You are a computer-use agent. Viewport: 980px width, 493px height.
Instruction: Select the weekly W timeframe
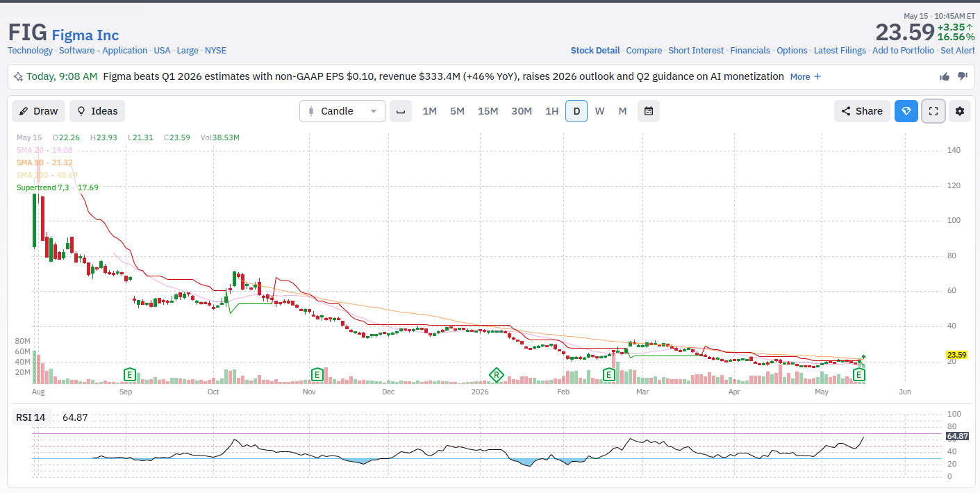coord(599,111)
